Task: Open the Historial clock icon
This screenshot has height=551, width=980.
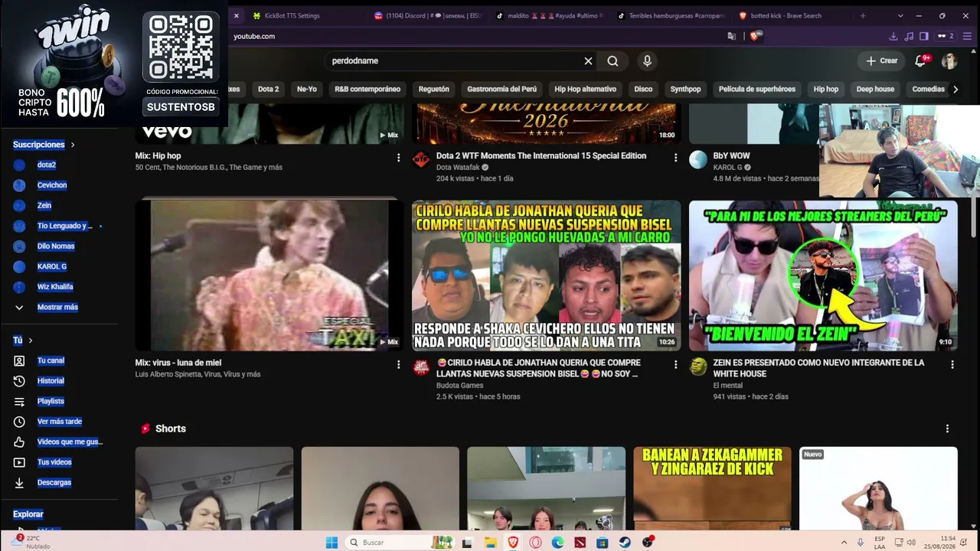Action: click(19, 381)
